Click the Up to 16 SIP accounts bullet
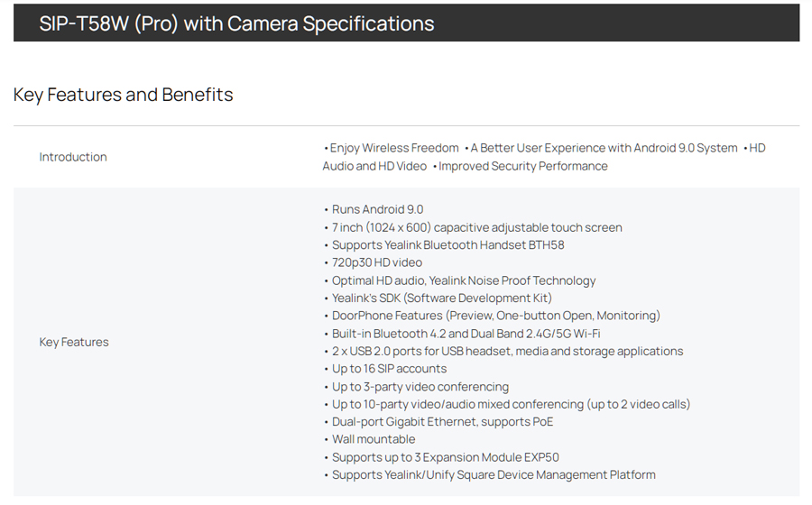This screenshot has height=505, width=812. 389,369
